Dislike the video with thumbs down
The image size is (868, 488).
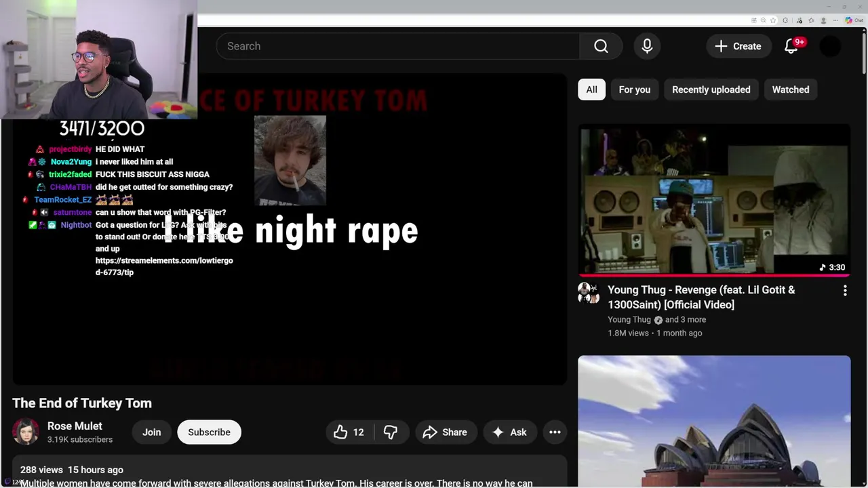391,432
